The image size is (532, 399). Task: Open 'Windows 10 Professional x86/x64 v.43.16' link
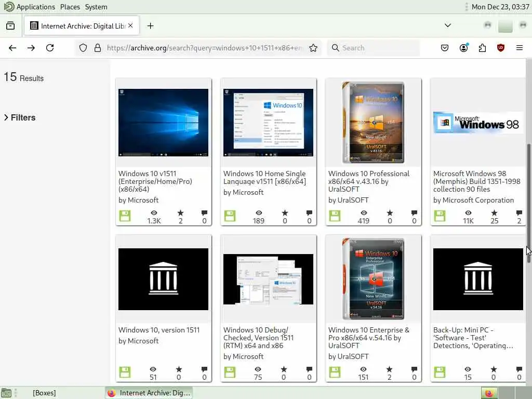click(x=369, y=181)
